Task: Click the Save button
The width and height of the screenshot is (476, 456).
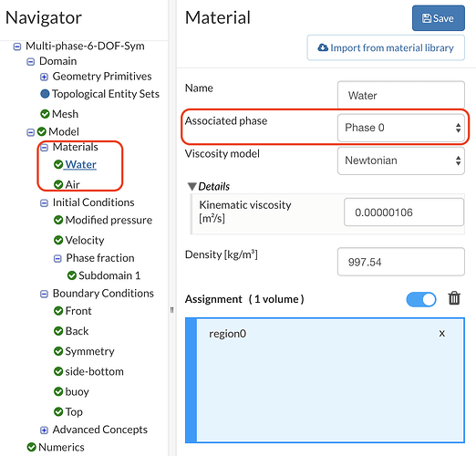Action: [439, 18]
